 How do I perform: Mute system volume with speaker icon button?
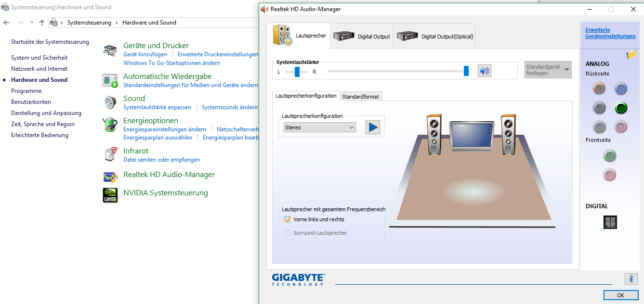pos(484,71)
